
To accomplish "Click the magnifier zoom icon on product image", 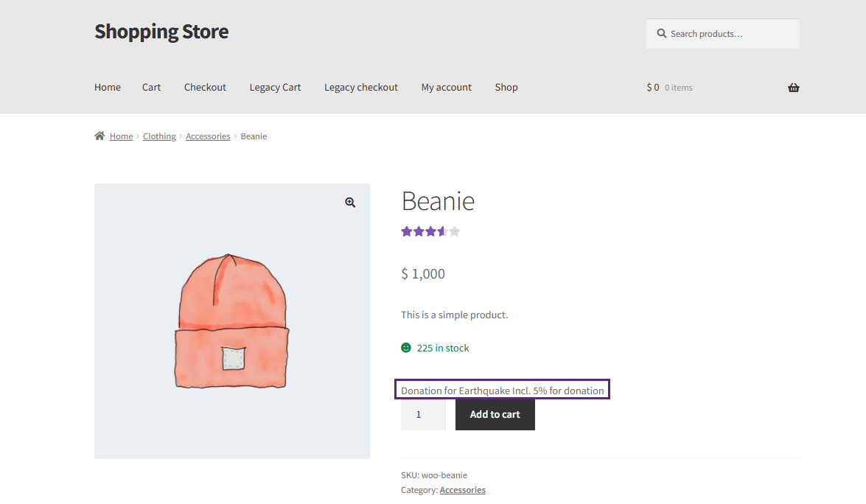I will point(350,203).
